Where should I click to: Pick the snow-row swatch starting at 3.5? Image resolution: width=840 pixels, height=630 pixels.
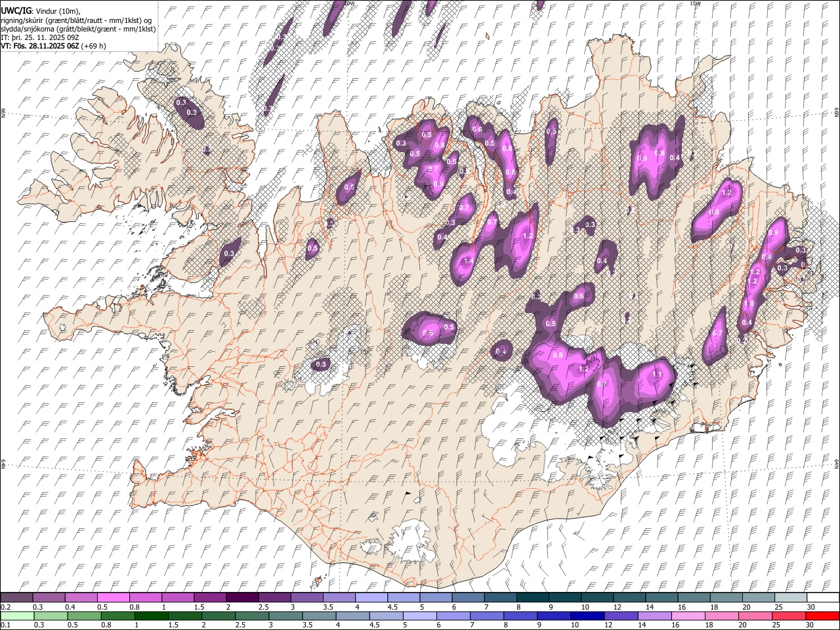(x=338, y=598)
